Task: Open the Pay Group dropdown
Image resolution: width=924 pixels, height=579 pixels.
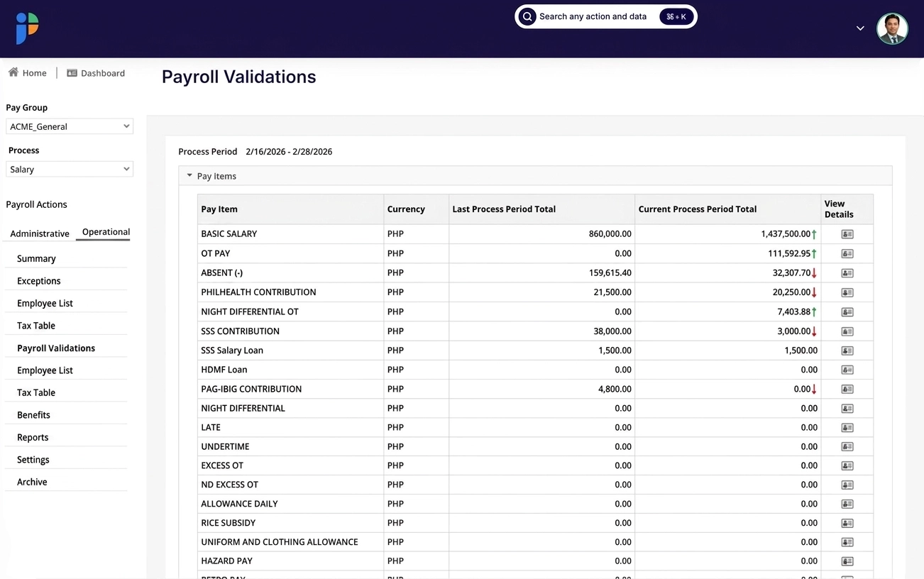Action: click(x=70, y=126)
